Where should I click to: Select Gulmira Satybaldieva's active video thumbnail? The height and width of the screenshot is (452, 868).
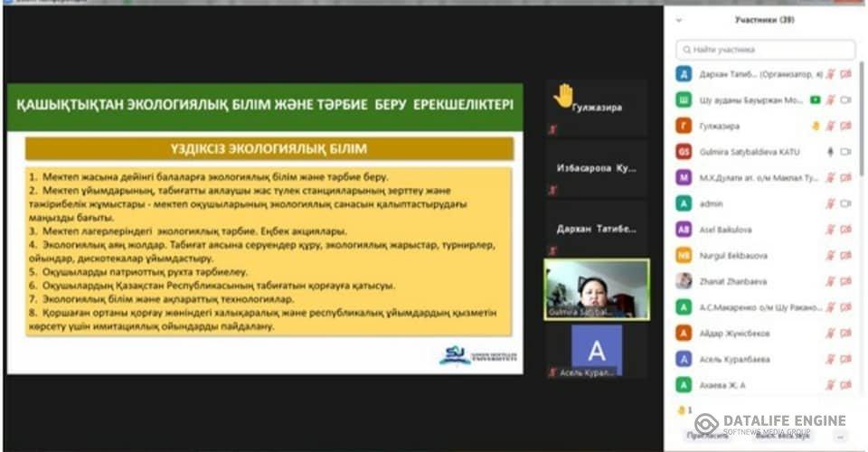pos(596,289)
